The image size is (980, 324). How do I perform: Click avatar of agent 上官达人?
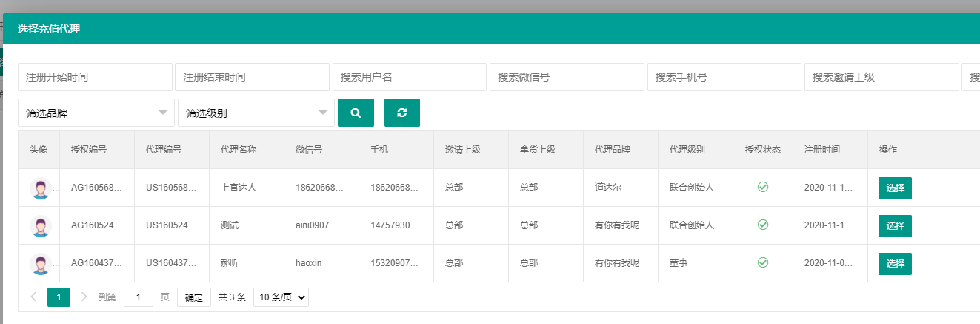pos(40,188)
